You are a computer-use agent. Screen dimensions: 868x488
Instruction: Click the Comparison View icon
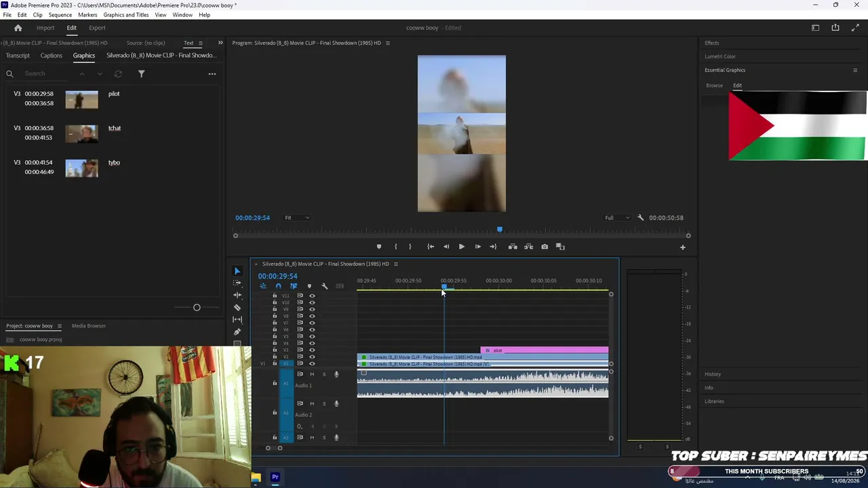(560, 247)
